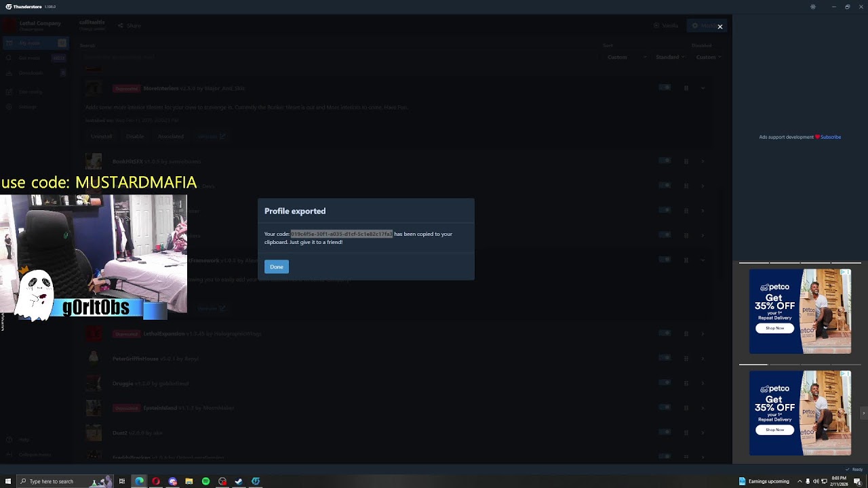Click Uninstall for MoreInteriors

click(102, 136)
